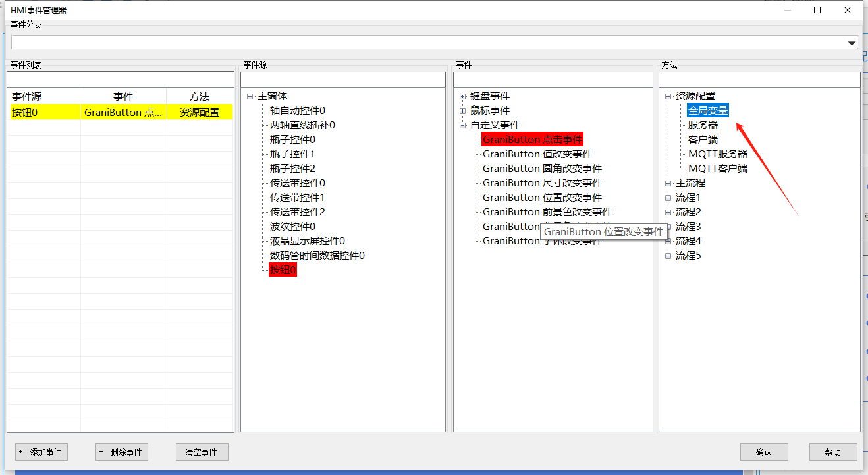Open the 事件分支 dropdown arrow
The width and height of the screenshot is (868, 475).
pos(851,43)
